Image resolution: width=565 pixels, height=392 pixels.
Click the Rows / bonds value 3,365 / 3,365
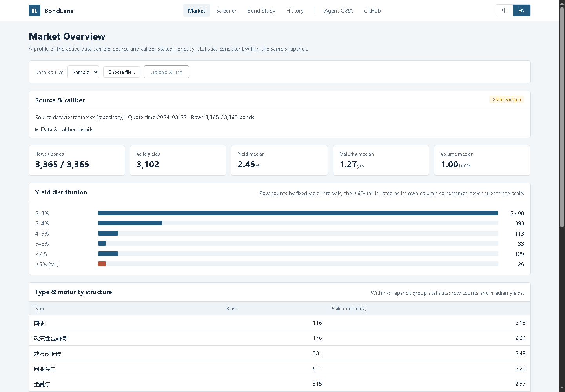62,165
